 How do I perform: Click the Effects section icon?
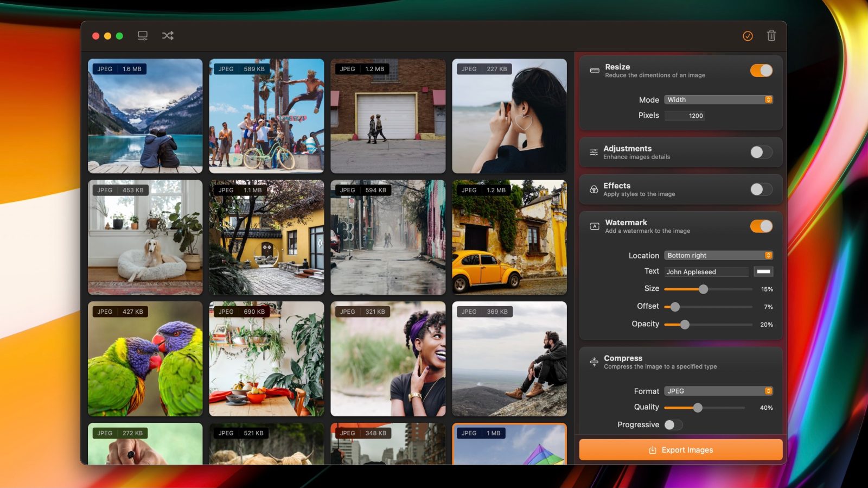(x=594, y=189)
